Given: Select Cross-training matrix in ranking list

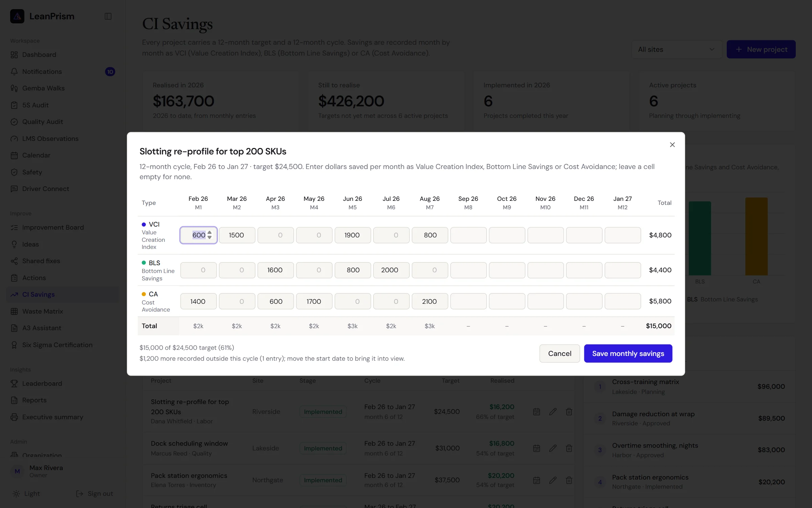Looking at the screenshot, I should [x=690, y=386].
